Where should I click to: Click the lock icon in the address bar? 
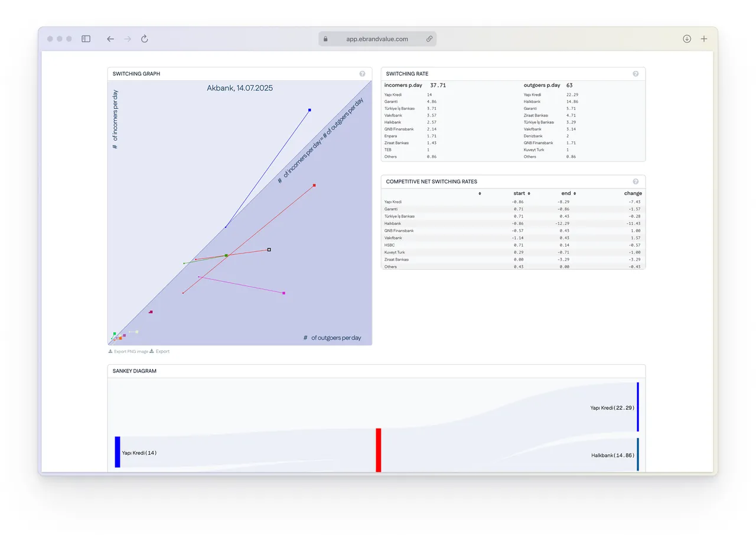[325, 39]
